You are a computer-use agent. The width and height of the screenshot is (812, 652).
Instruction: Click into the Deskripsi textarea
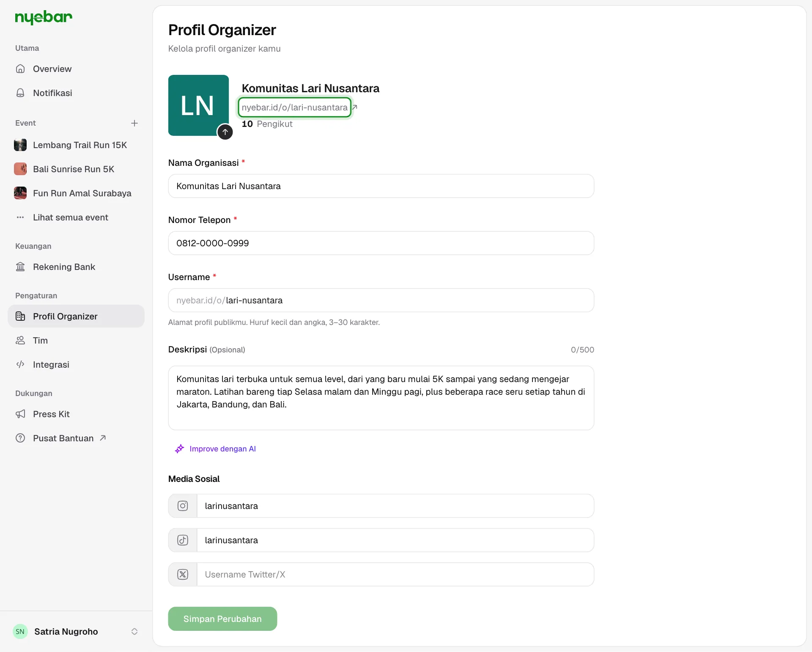[x=381, y=398]
